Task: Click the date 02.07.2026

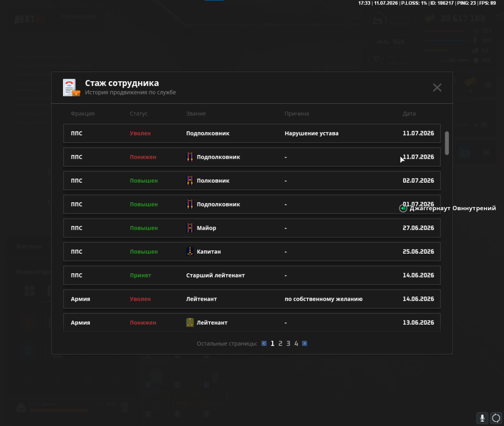Action: (418, 180)
